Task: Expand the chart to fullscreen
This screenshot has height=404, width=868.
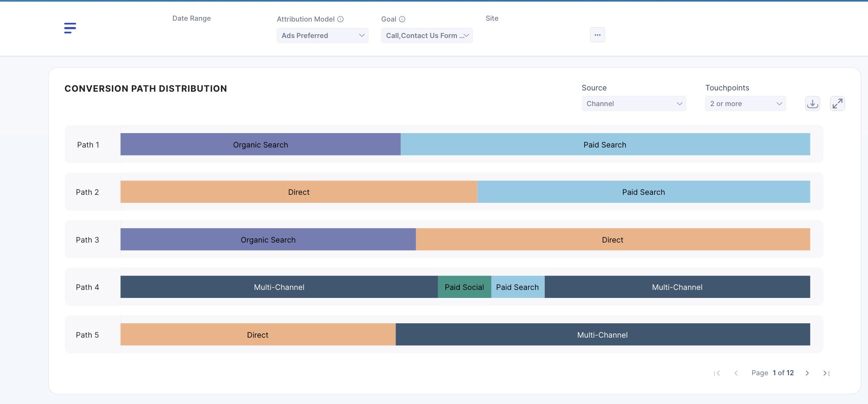Action: pos(837,104)
